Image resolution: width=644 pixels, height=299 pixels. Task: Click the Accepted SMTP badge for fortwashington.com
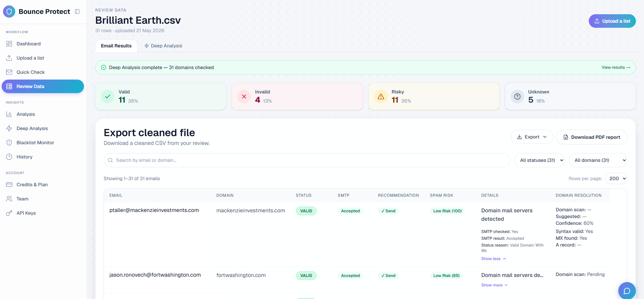coord(350,276)
